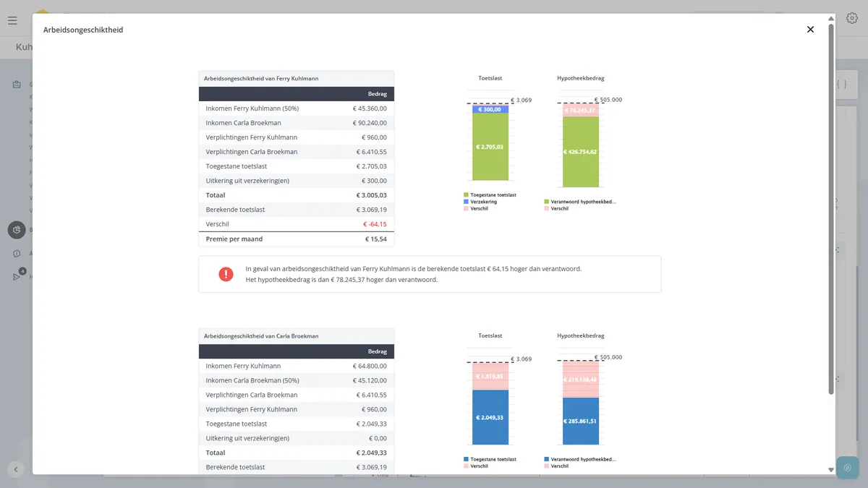Click the dialog's vertical scrollbar thumb

pyautogui.click(x=831, y=209)
